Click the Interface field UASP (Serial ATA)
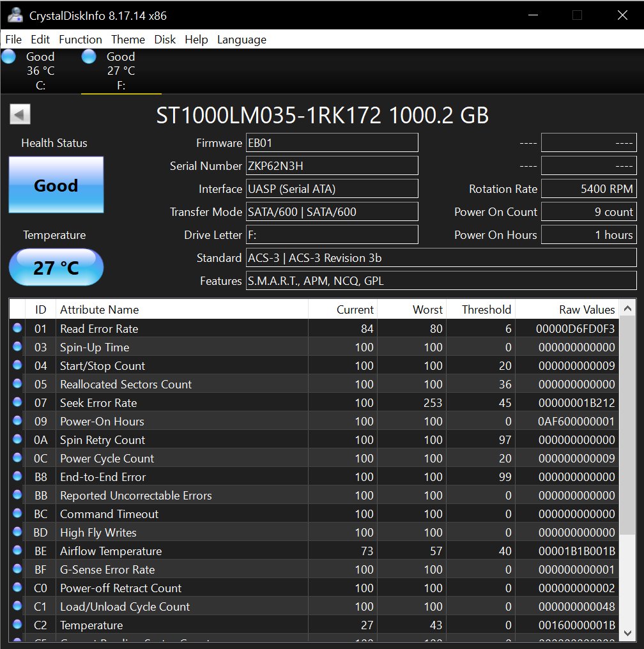 click(332, 188)
